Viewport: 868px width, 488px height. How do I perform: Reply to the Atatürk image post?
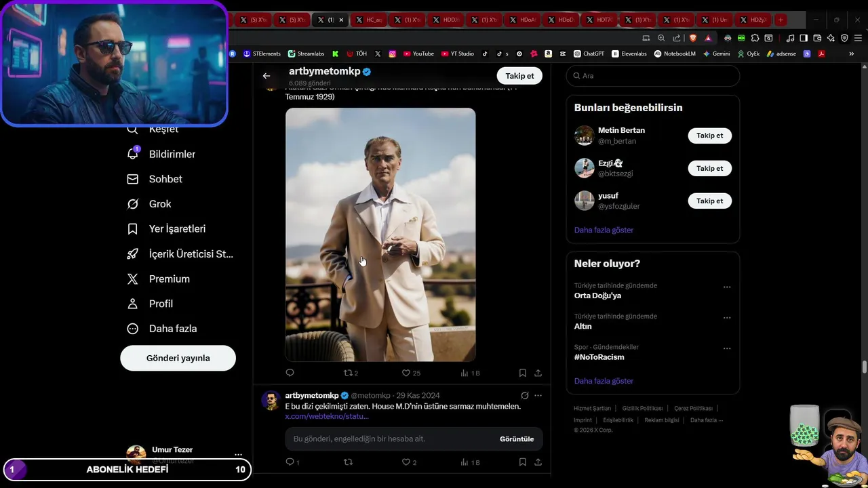[290, 373]
